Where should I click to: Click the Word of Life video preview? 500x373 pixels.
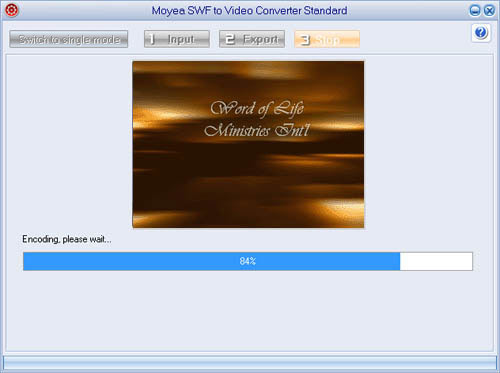248,144
